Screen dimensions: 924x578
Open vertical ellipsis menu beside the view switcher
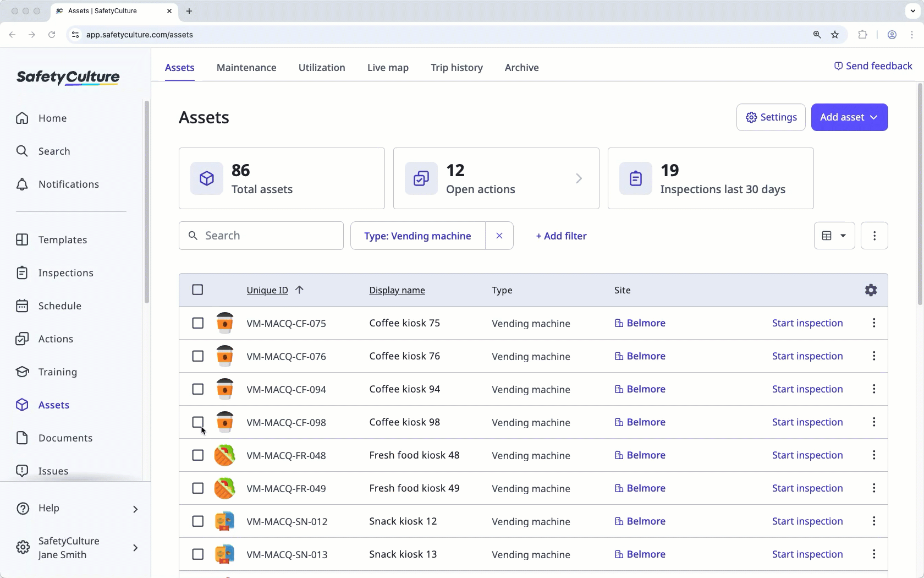point(875,236)
